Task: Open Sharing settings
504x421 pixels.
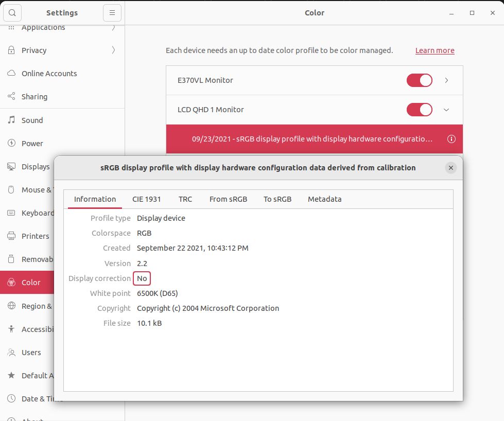Action: (62, 96)
